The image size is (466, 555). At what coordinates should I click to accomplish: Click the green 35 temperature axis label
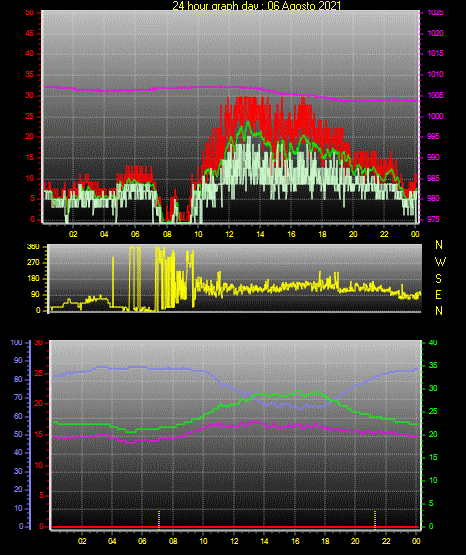click(x=433, y=365)
